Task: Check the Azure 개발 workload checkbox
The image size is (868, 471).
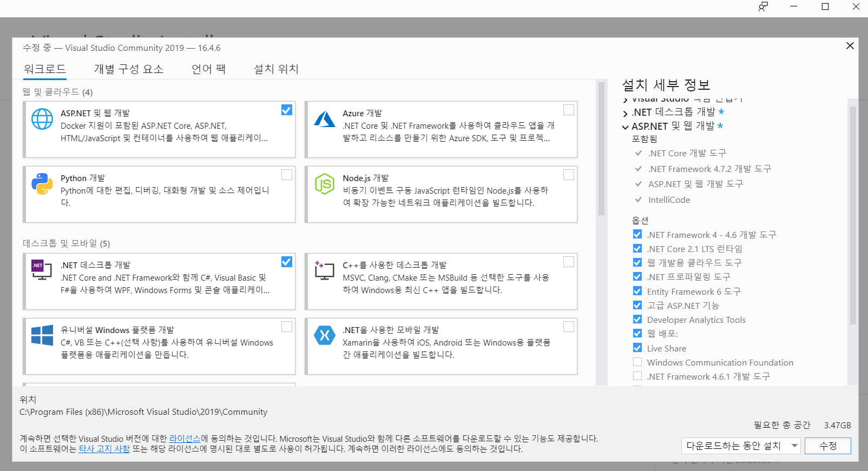Action: pos(569,110)
